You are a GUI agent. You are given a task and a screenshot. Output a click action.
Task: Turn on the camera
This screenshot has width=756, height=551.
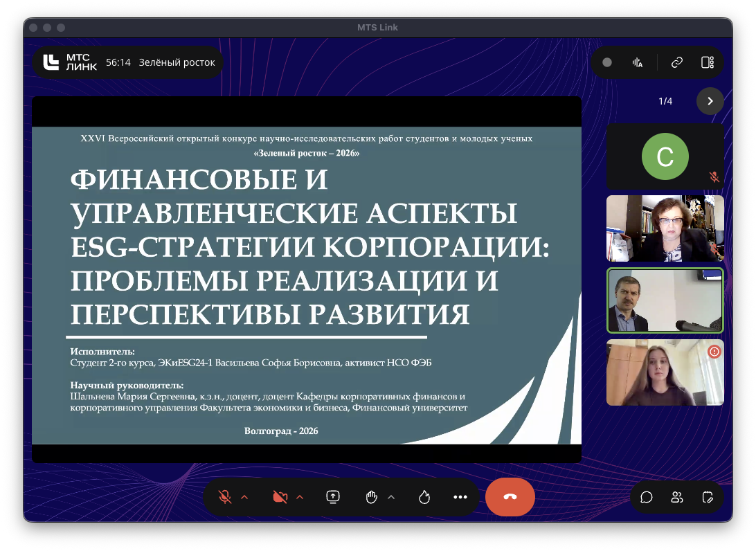tap(280, 497)
